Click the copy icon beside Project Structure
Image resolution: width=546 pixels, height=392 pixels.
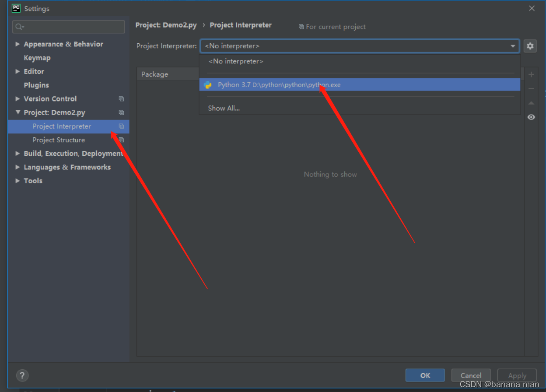[121, 140]
